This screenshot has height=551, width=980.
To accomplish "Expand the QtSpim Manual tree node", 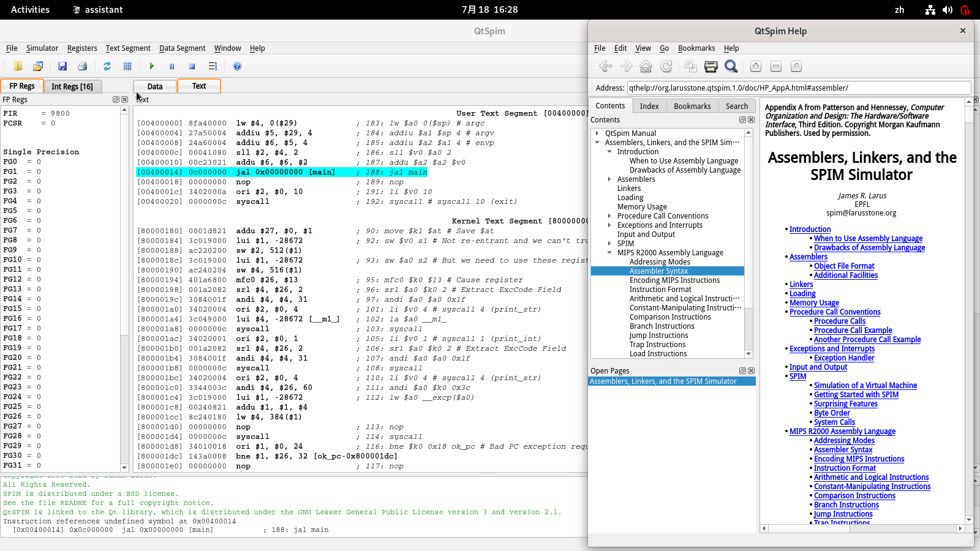I will tap(597, 133).
